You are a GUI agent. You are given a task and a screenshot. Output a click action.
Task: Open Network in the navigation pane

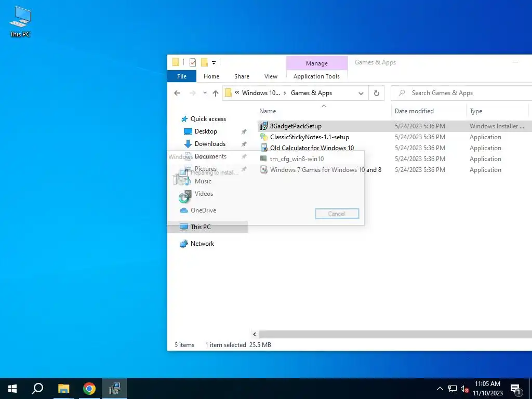coord(202,244)
